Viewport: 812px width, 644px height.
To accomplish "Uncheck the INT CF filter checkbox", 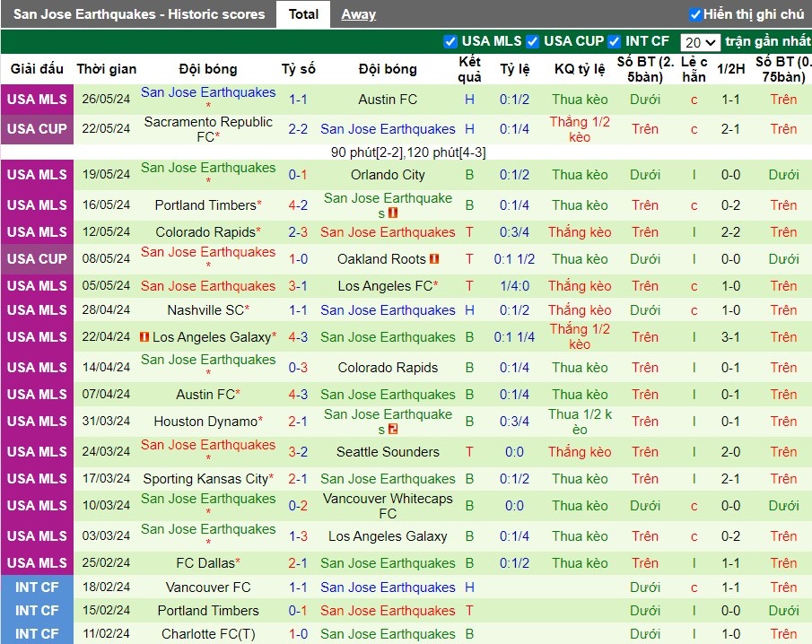I will pos(615,41).
